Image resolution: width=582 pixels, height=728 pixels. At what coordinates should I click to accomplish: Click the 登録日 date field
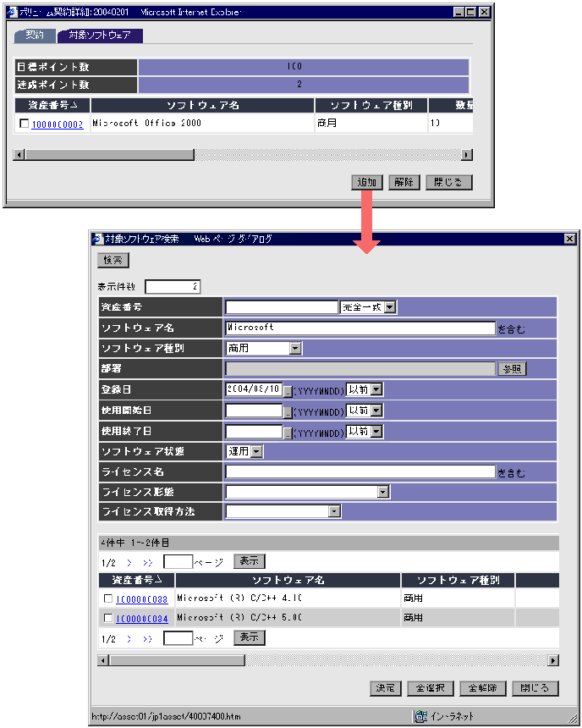(254, 389)
